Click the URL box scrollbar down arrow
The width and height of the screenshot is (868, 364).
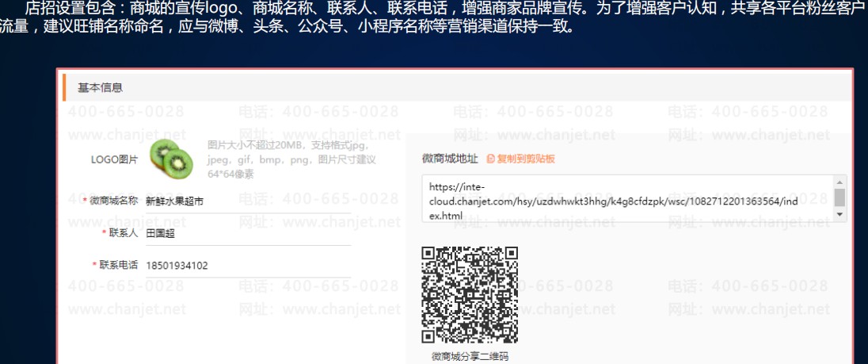pyautogui.click(x=839, y=214)
